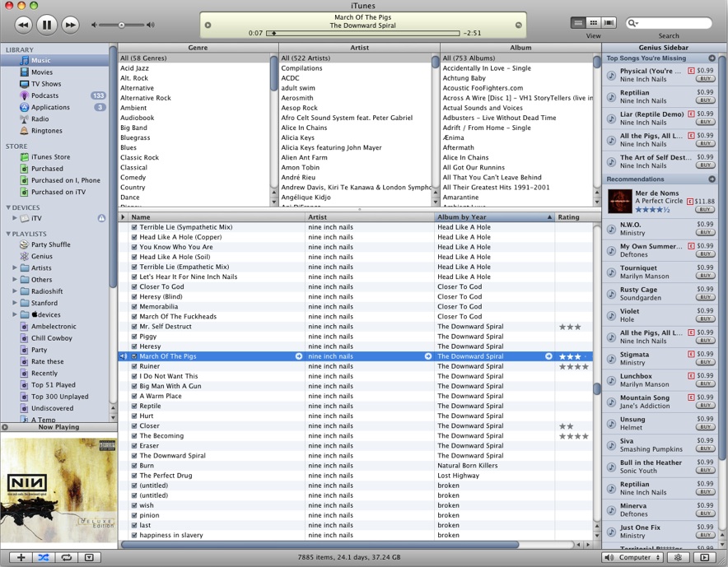
Task: Buy Unsung by Helmet
Action: (x=705, y=427)
